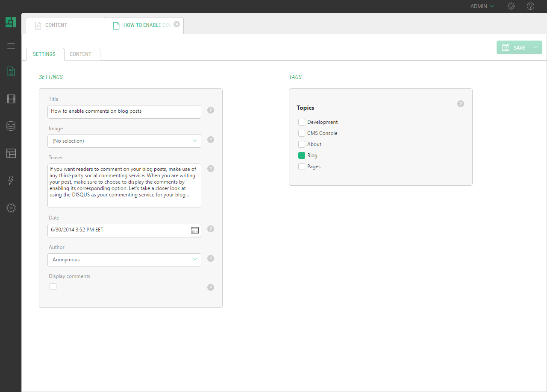The width and height of the screenshot is (547, 392).
Task: Check the CMS Console topic checkbox
Action: pos(302,133)
